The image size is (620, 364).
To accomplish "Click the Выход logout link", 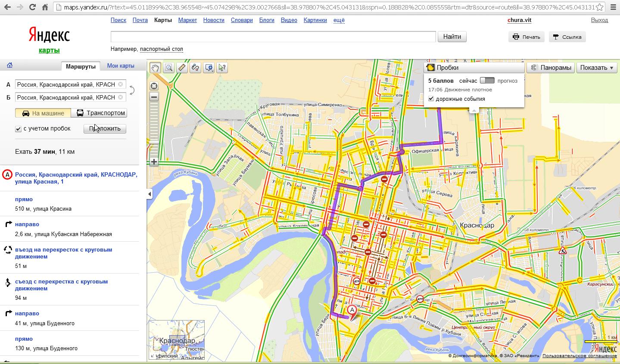I will [599, 20].
